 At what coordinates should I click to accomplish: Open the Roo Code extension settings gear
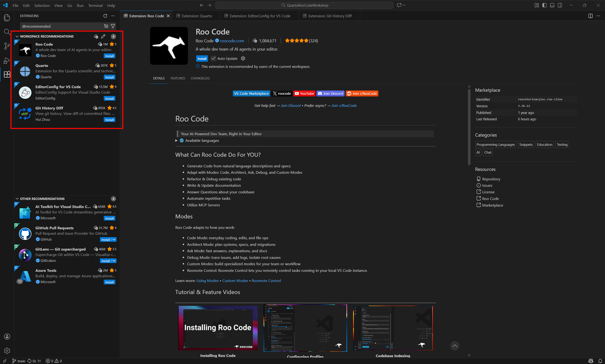(x=243, y=58)
